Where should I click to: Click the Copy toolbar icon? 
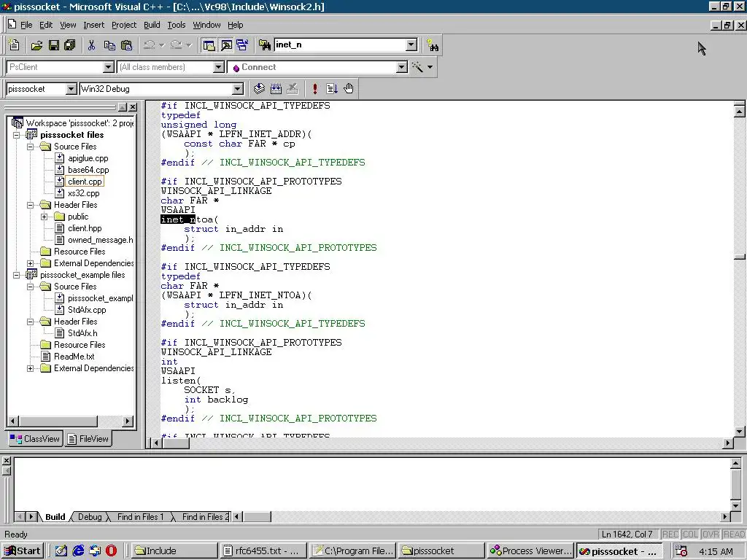point(109,45)
